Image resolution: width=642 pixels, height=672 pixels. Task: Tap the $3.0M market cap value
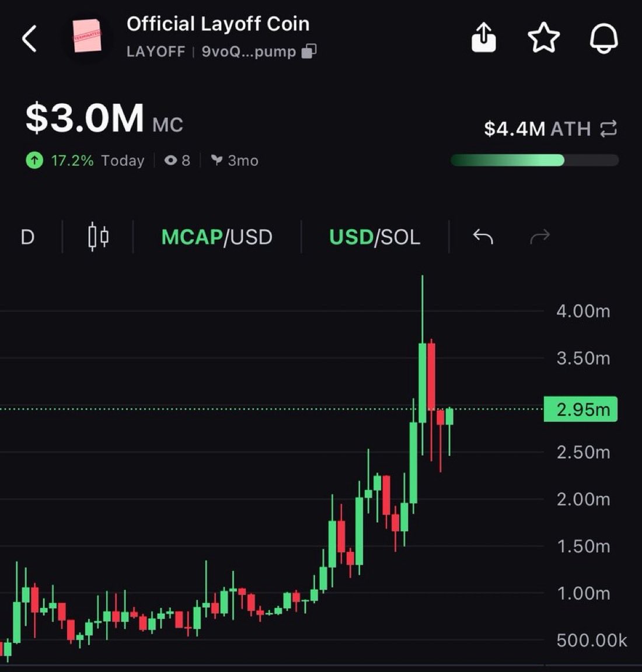click(x=85, y=118)
